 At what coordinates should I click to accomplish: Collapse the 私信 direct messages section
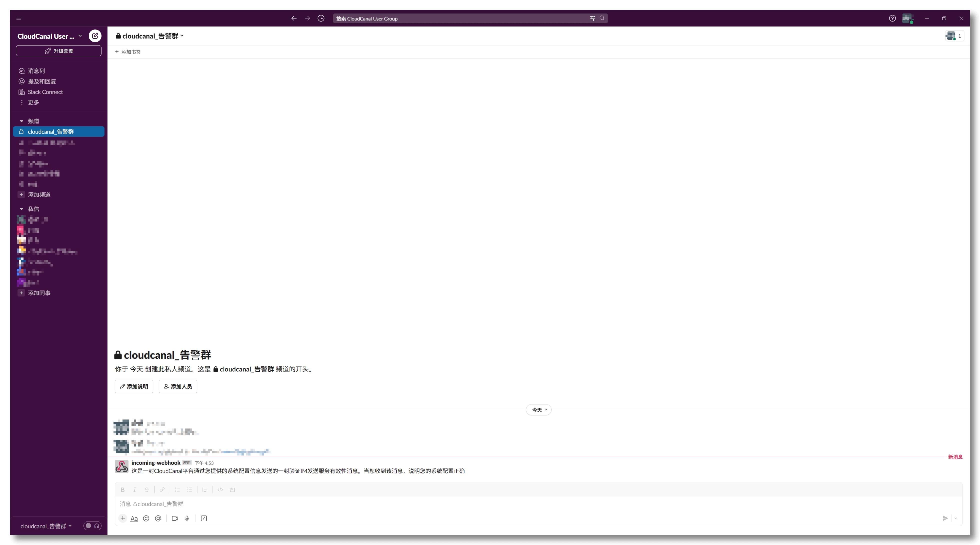[22, 209]
